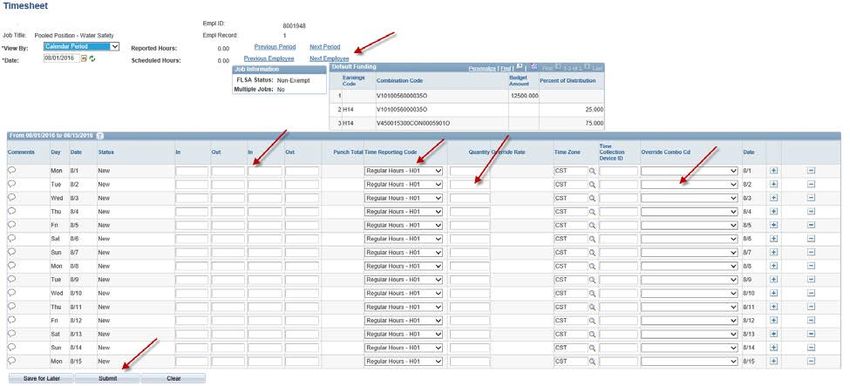
Task: Click Combination Code column header
Action: 400,81
